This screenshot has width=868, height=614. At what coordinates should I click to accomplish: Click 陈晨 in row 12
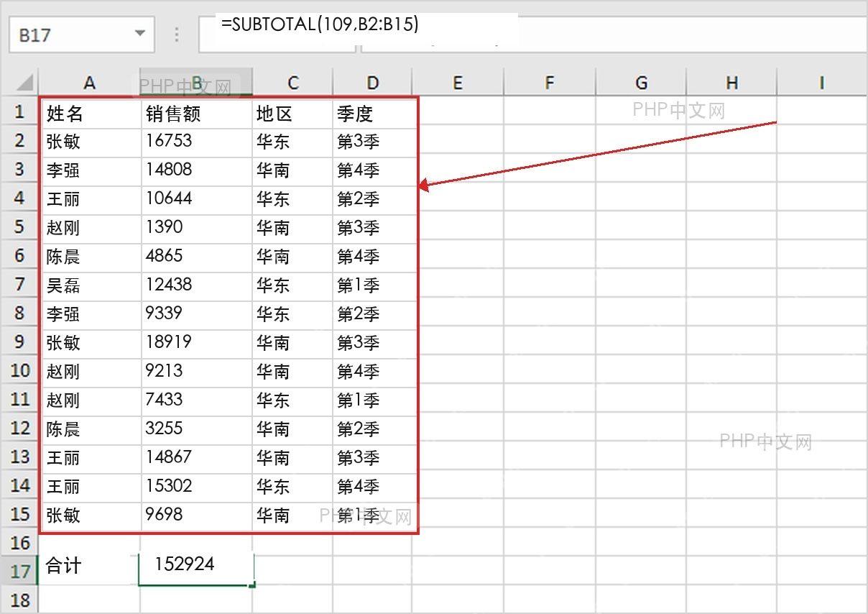click(90, 429)
